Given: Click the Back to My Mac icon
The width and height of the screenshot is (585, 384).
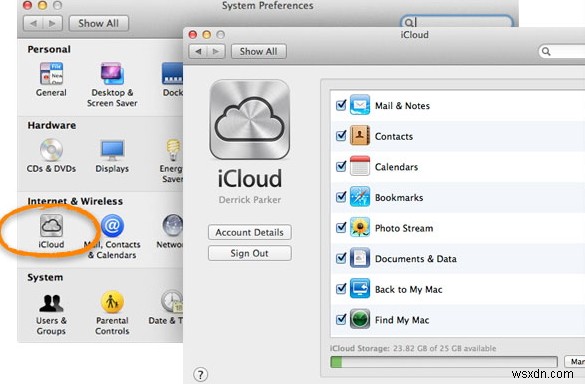Looking at the screenshot, I should [360, 288].
